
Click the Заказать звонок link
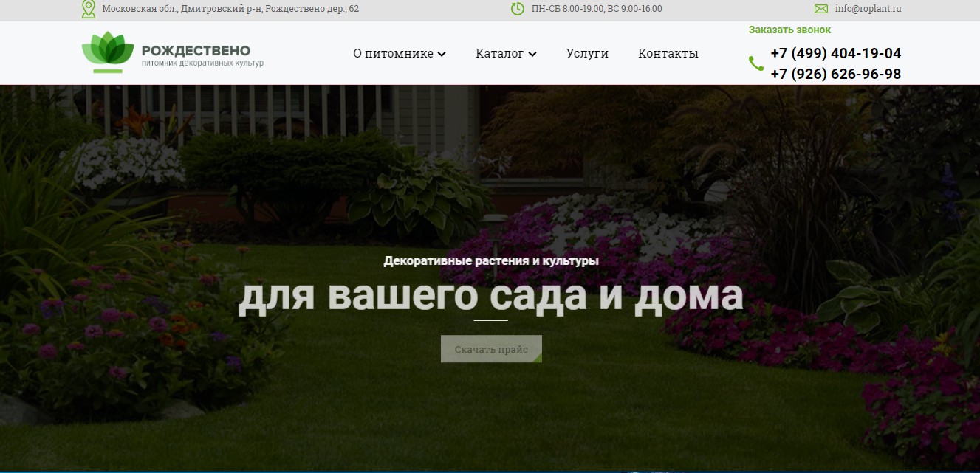(x=789, y=30)
